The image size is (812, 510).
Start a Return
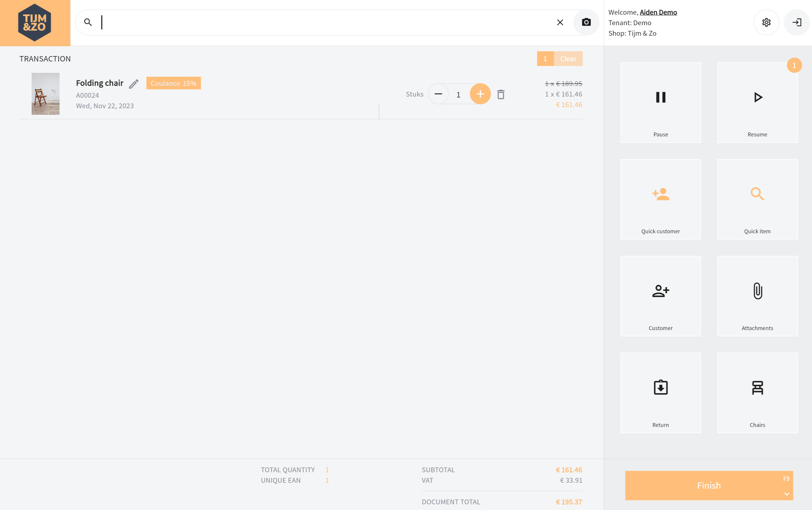[660, 393]
